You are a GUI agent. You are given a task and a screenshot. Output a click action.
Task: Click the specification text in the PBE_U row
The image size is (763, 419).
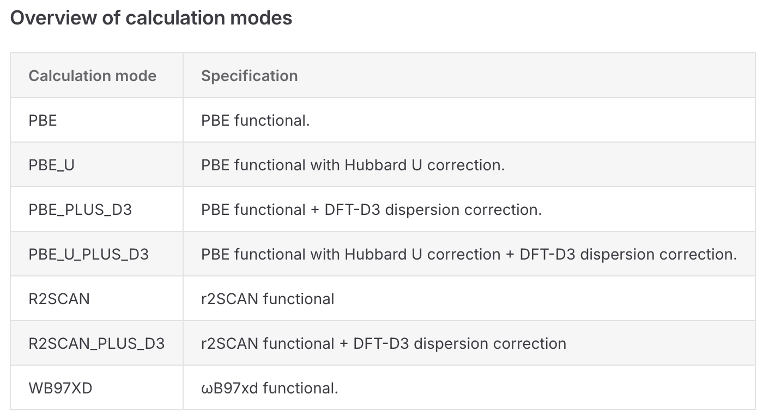(352, 165)
